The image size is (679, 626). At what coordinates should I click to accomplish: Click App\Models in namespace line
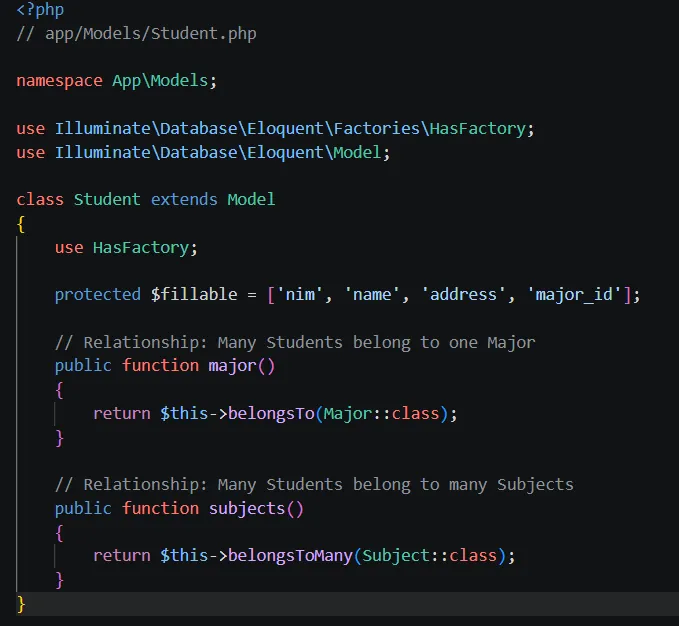tap(160, 81)
